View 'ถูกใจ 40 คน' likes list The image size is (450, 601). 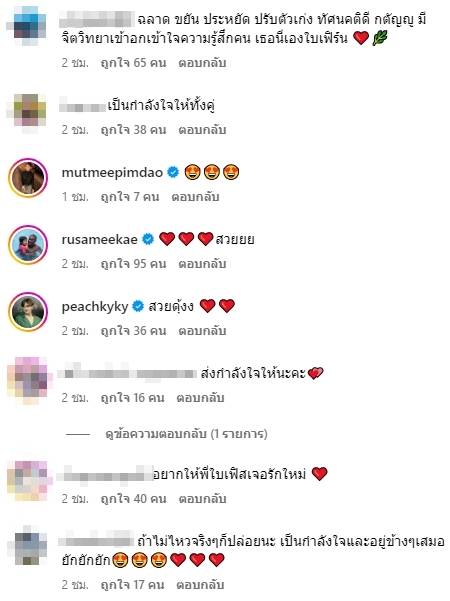pos(133,499)
